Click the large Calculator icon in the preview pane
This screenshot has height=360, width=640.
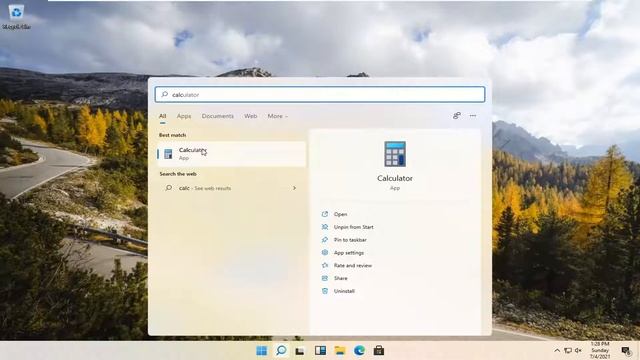pos(395,154)
